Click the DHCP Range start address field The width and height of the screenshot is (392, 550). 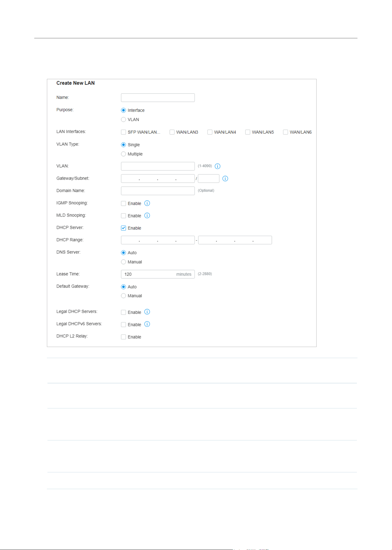(x=158, y=240)
